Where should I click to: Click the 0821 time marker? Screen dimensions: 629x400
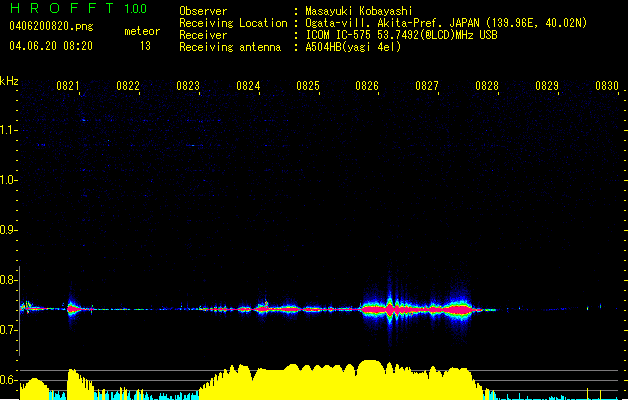click(x=67, y=86)
